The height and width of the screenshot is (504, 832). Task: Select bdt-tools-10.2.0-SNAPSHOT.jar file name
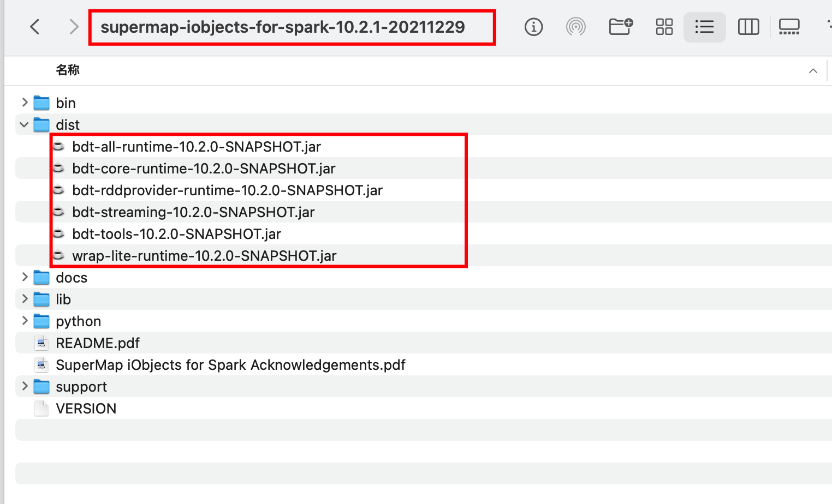[x=177, y=233]
